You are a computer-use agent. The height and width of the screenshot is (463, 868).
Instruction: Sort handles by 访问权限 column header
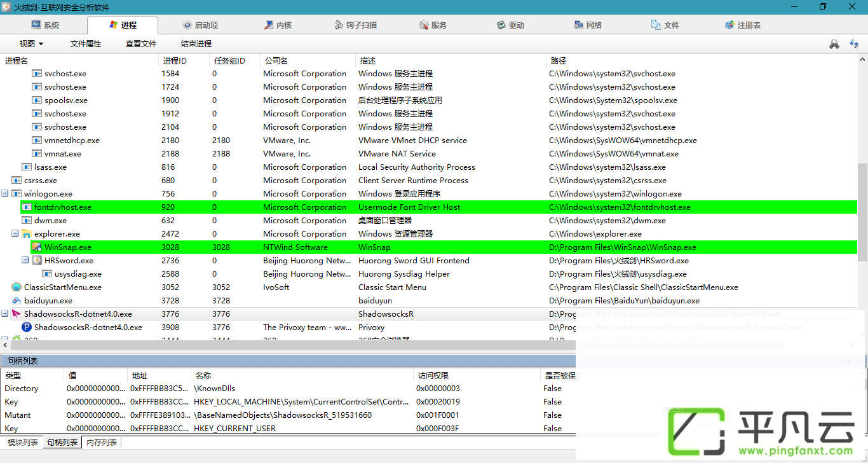click(477, 375)
